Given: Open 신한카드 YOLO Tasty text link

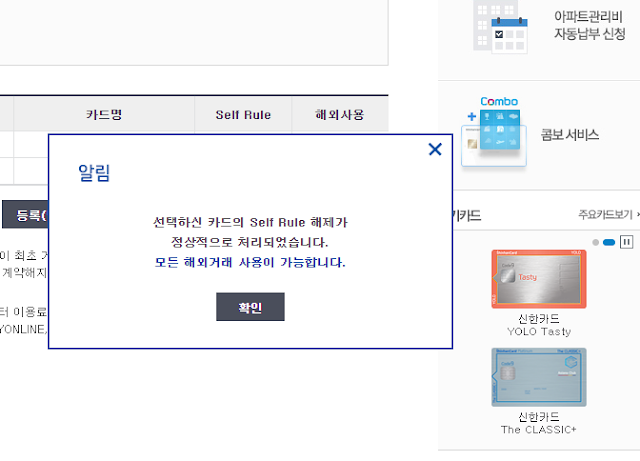Looking at the screenshot, I should [539, 325].
